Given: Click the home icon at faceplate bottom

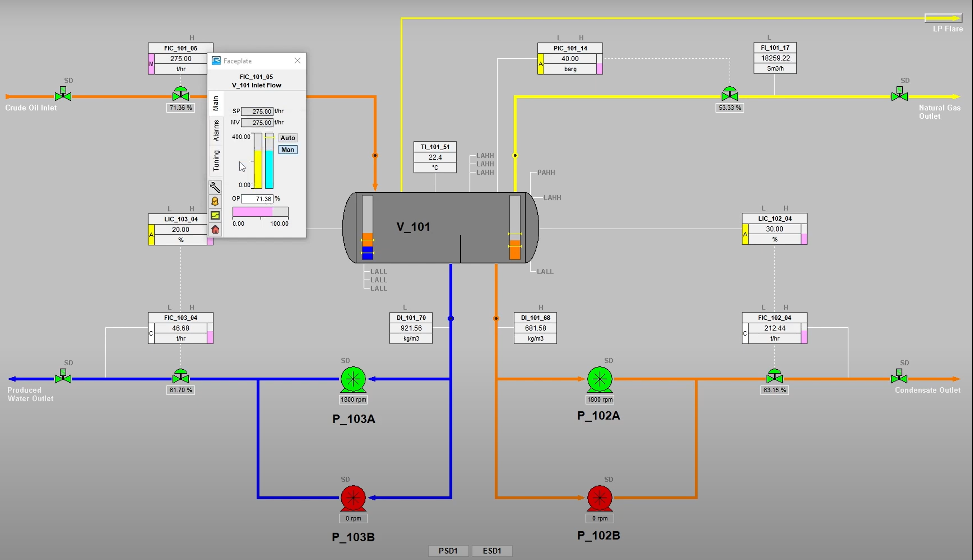Looking at the screenshot, I should (x=216, y=229).
